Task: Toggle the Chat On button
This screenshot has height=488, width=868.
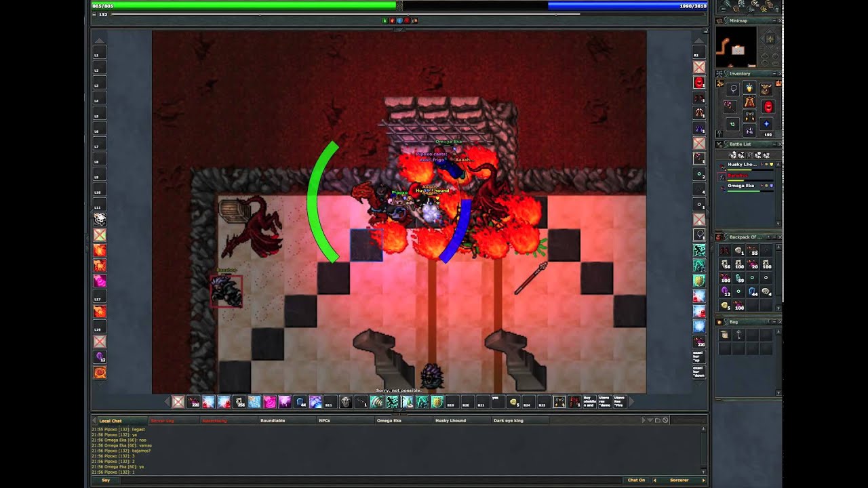Action: [636, 480]
